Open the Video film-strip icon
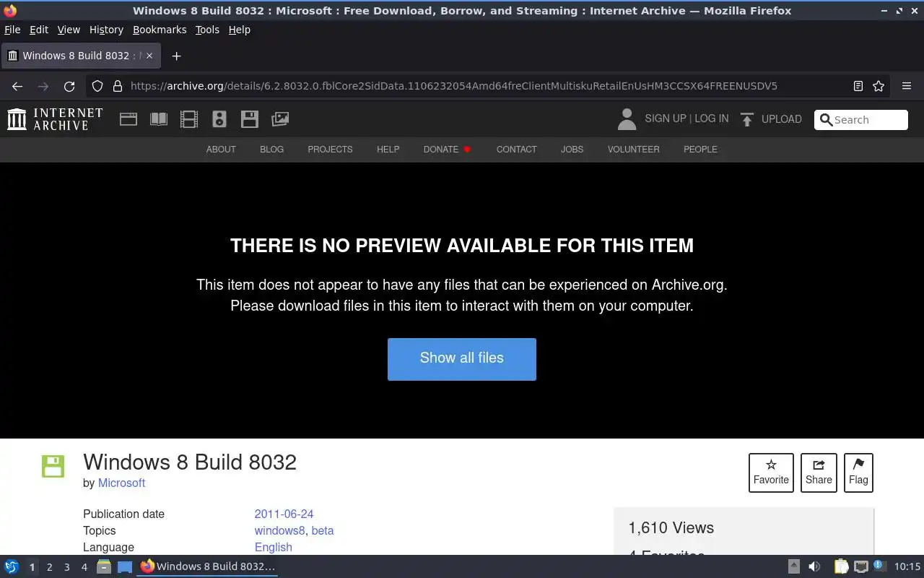Viewport: 924px width, 578px height. point(189,119)
